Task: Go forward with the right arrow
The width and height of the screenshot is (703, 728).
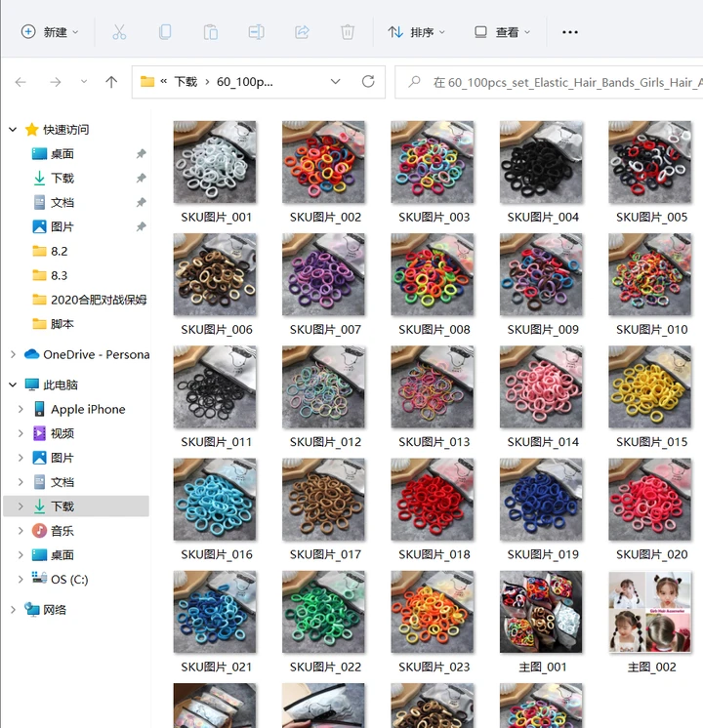Action: (56, 82)
